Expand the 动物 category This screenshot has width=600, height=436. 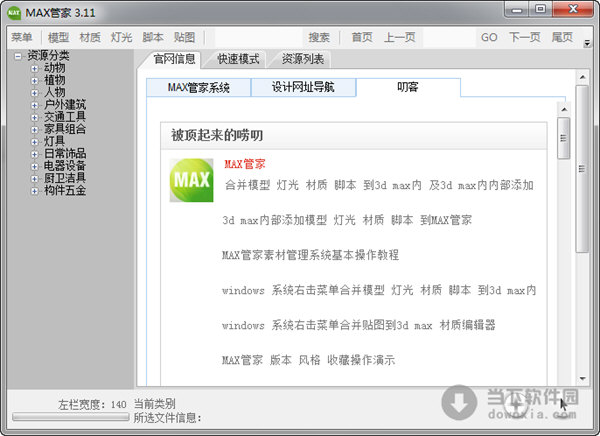tap(34, 69)
